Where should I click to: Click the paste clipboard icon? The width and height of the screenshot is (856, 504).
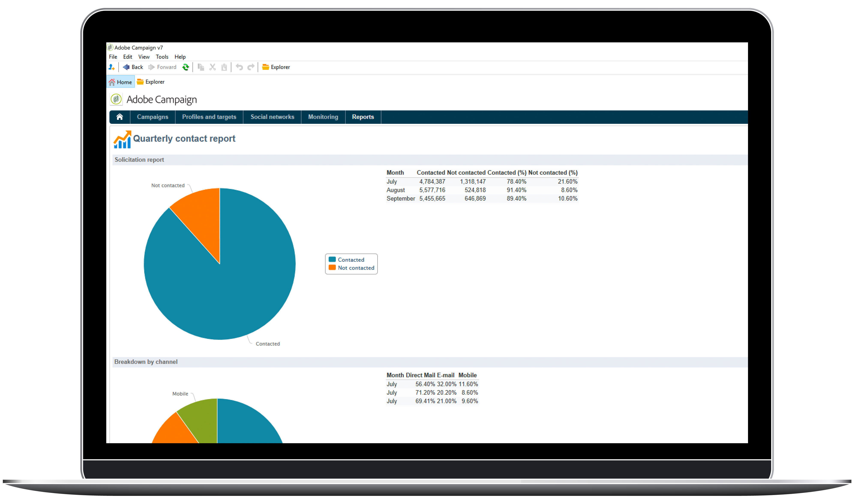click(224, 67)
